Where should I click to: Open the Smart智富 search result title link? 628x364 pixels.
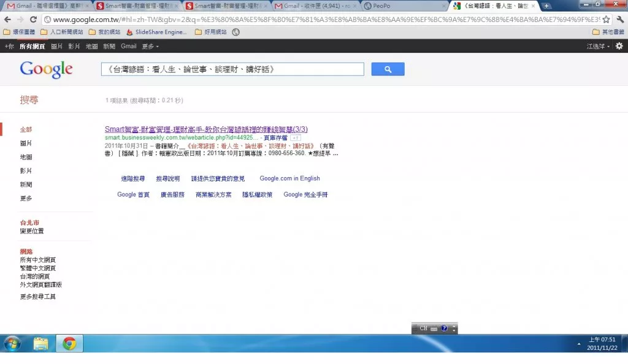pos(206,129)
